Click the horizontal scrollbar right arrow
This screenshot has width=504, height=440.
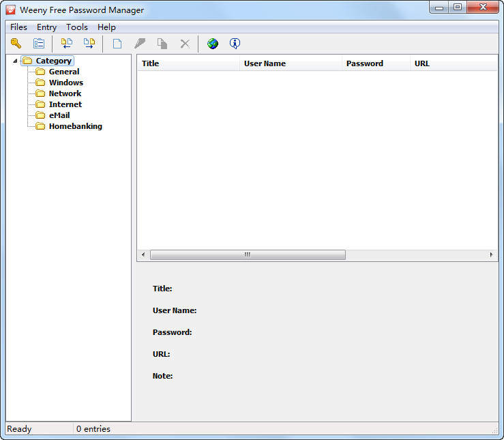[491, 255]
